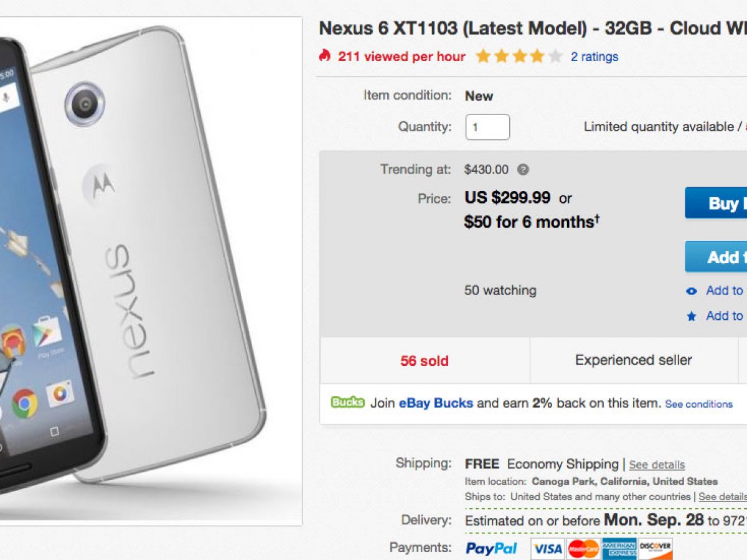Click the MasterCard payment icon
Screen dimensions: 747x560
(583, 549)
